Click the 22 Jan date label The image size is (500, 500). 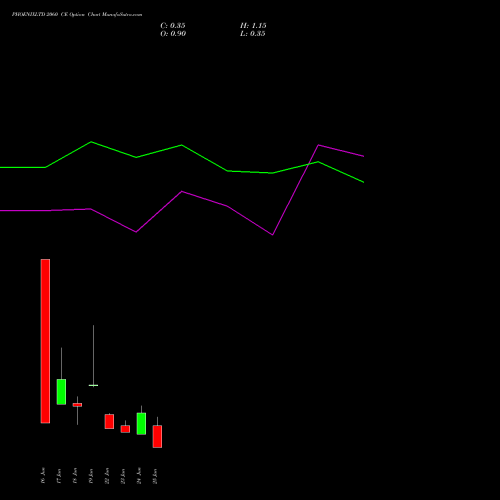107,476
